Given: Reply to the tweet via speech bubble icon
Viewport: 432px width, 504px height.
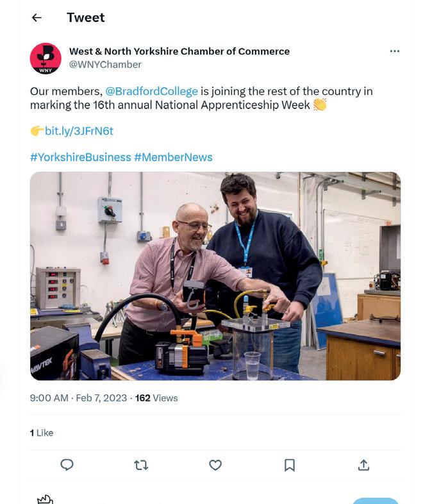Looking at the screenshot, I should (x=67, y=465).
